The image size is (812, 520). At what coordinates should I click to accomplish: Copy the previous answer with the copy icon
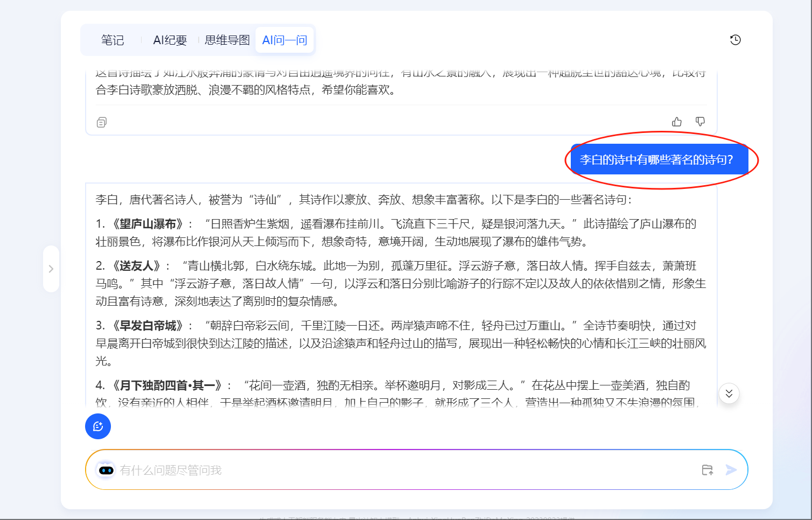101,123
